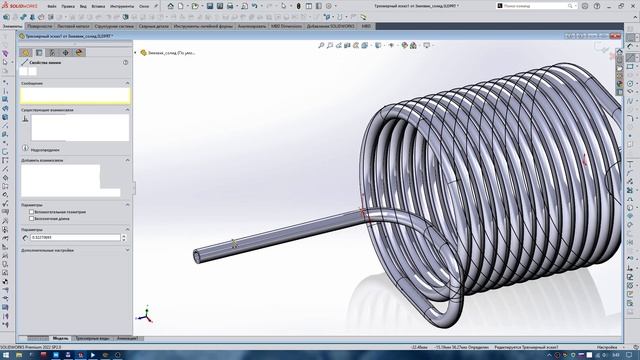Image resolution: width=640 pixels, height=360 pixels.
Task: Expand the Змеевик_солид flyout tree
Action: (136, 53)
